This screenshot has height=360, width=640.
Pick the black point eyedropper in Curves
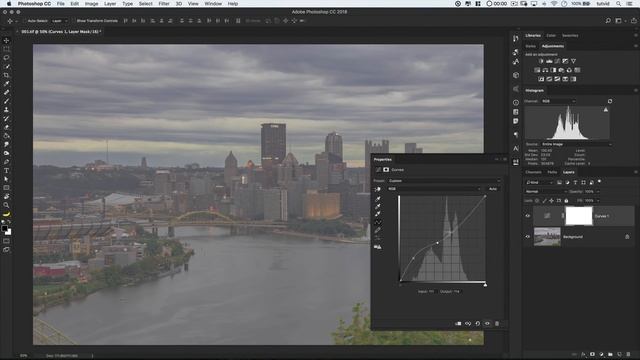click(x=378, y=199)
